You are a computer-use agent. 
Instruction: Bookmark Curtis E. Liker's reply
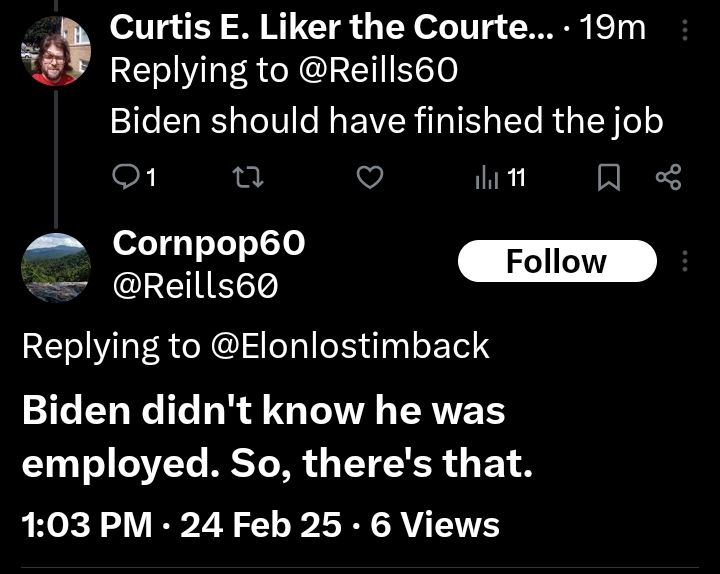point(607,178)
